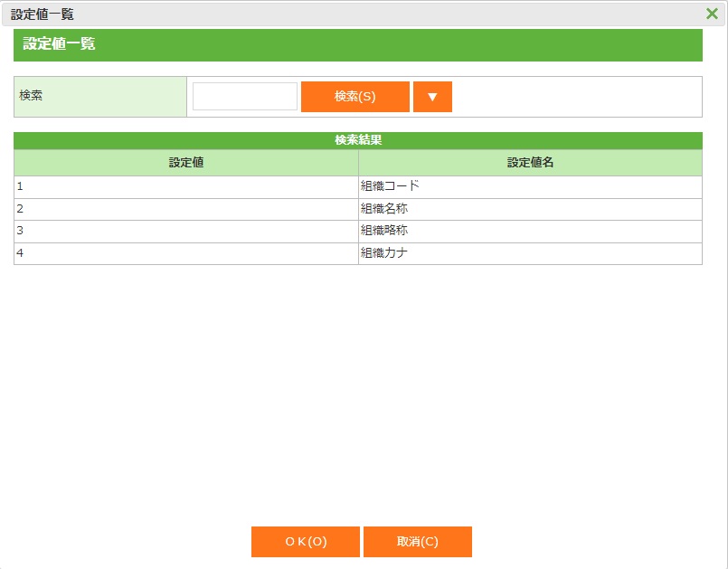The height and width of the screenshot is (569, 728).
Task: Confirm with the OK(O) button
Action: (306, 542)
